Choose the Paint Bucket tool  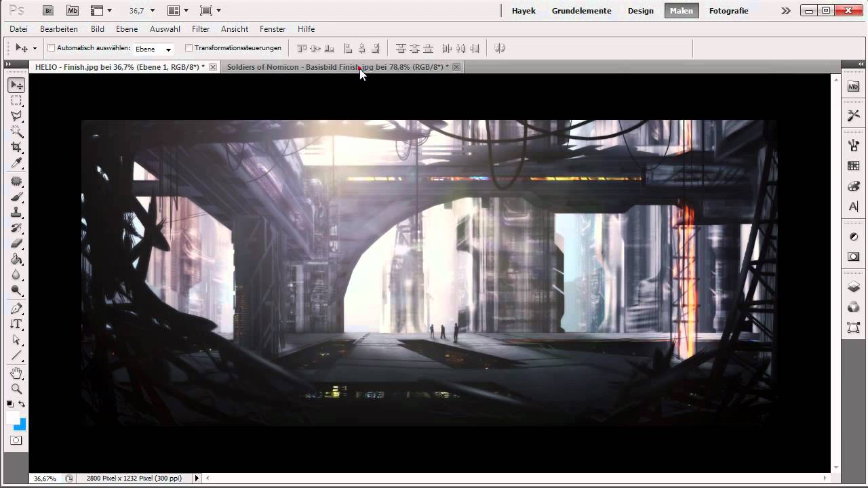(16, 260)
